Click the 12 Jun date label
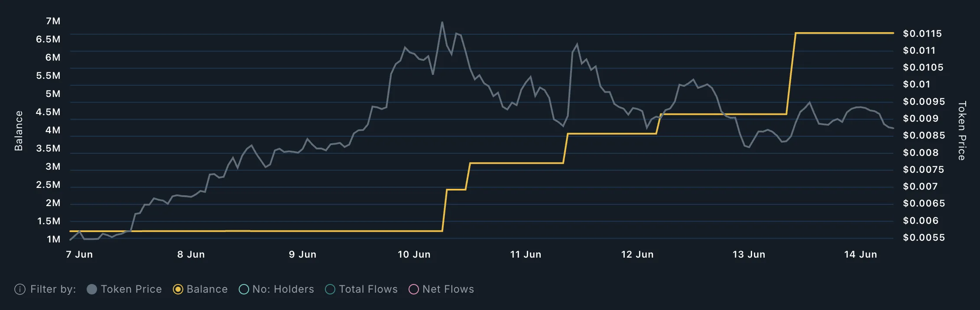 (637, 255)
